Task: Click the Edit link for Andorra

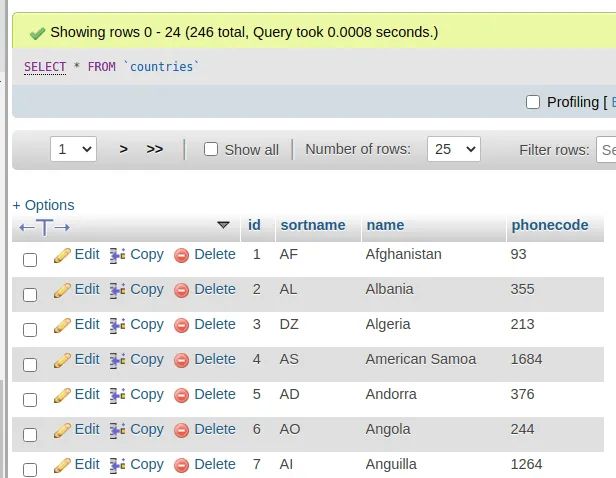Action: (x=87, y=394)
